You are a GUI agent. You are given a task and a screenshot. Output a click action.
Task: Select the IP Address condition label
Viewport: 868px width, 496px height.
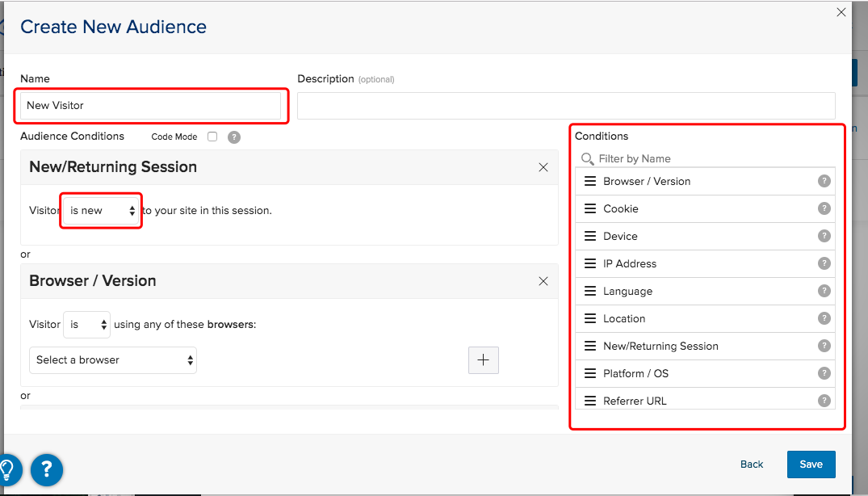pos(630,263)
